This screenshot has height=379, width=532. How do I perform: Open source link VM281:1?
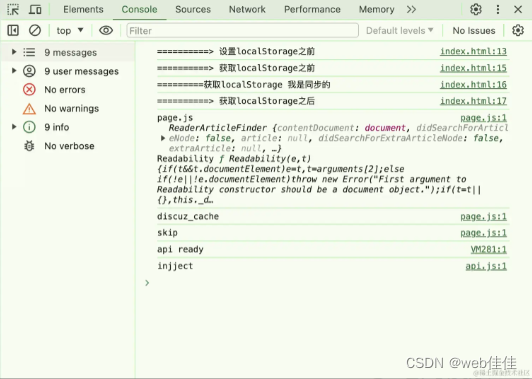[489, 249]
